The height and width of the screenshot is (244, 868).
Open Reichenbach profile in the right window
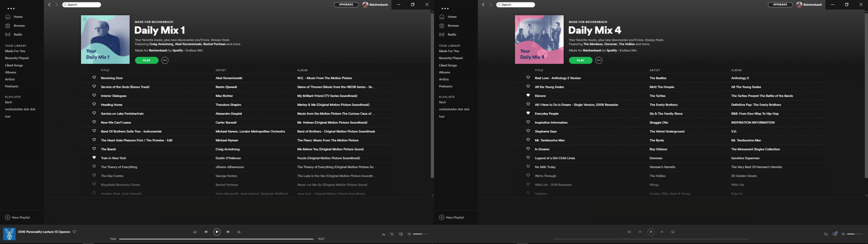[809, 5]
